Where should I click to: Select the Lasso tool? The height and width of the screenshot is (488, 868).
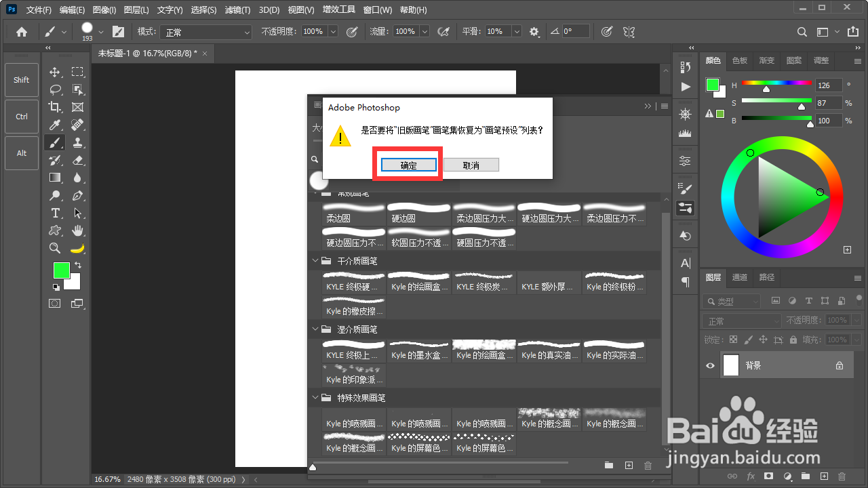pyautogui.click(x=55, y=89)
